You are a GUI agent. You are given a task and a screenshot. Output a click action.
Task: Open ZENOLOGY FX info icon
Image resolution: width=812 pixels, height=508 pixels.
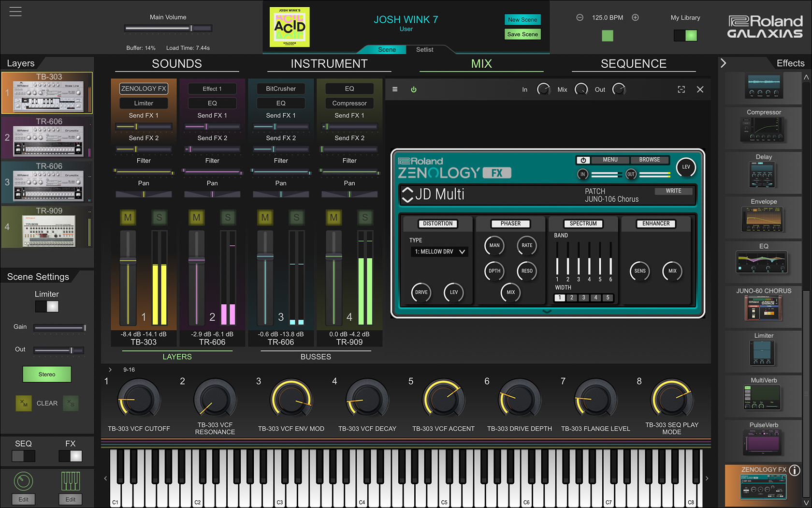[x=795, y=470]
